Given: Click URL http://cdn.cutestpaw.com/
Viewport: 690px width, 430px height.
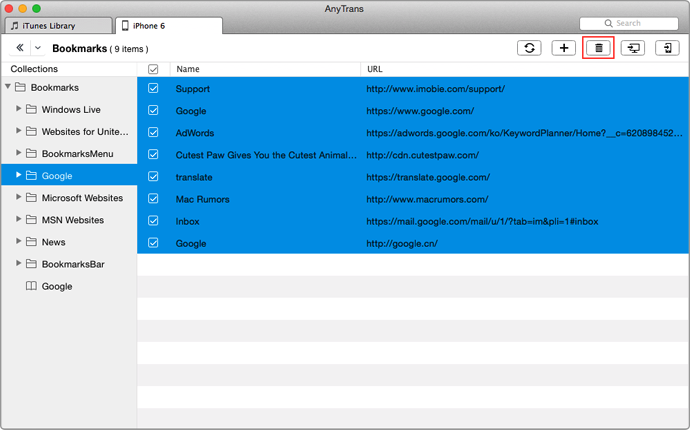Looking at the screenshot, I should 422,155.
